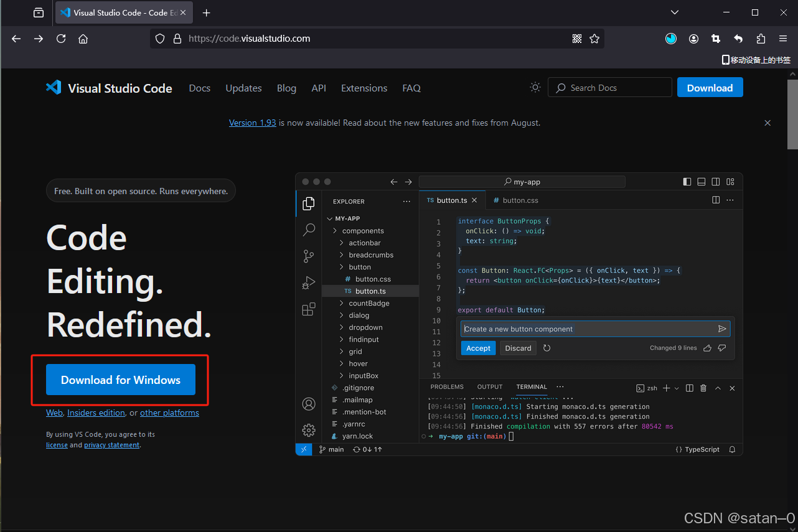Viewport: 798px width, 532px height.
Task: Click the notifications bell in status bar
Action: click(x=732, y=449)
